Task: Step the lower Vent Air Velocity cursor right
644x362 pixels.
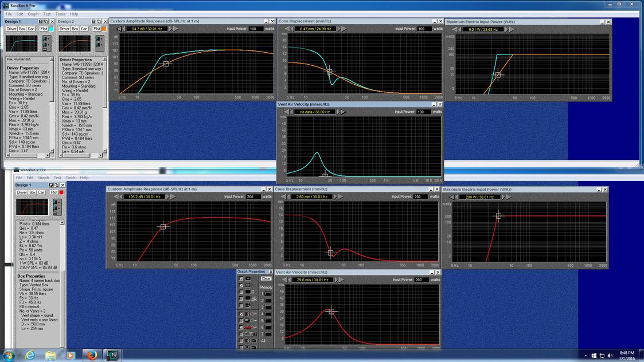Action: tap(335, 280)
